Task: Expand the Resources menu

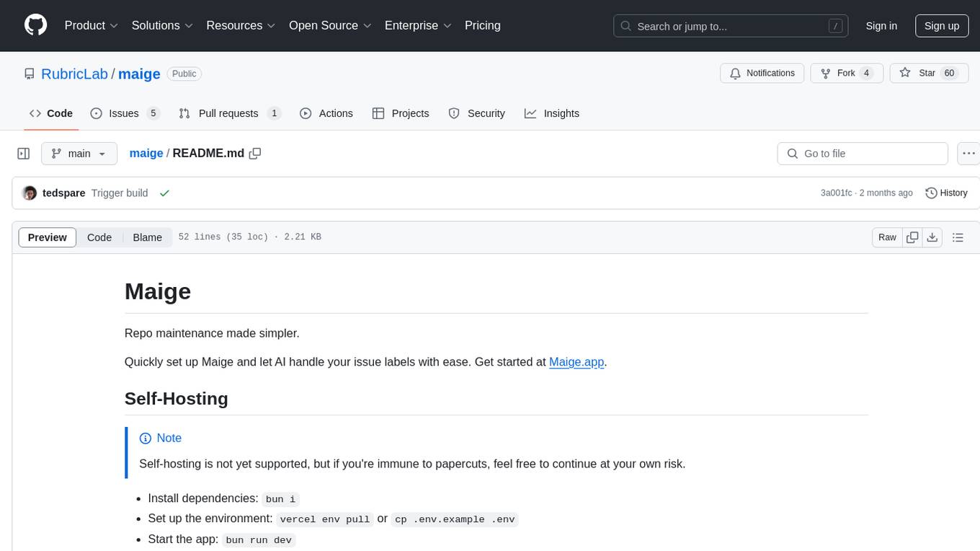Action: click(x=241, y=25)
